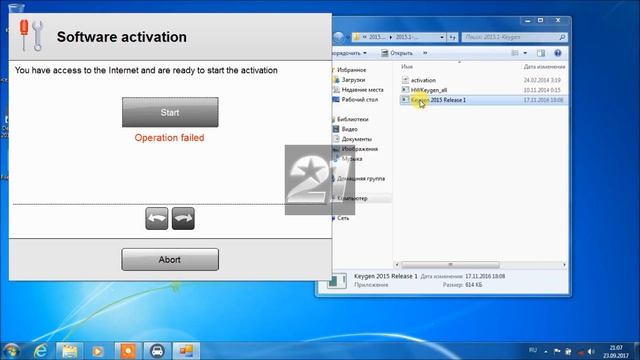Open Загрузки in the Explorer sidebar
This screenshot has height=360, width=640.
point(353,80)
